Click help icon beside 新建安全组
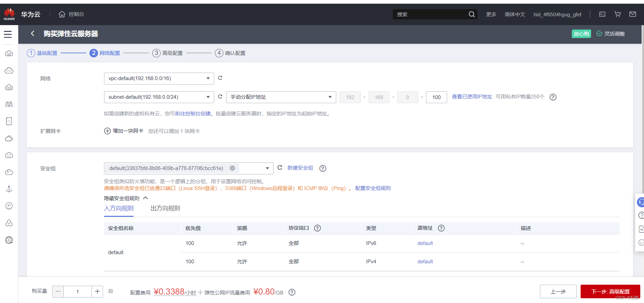This screenshot has width=644, height=303. (323, 168)
